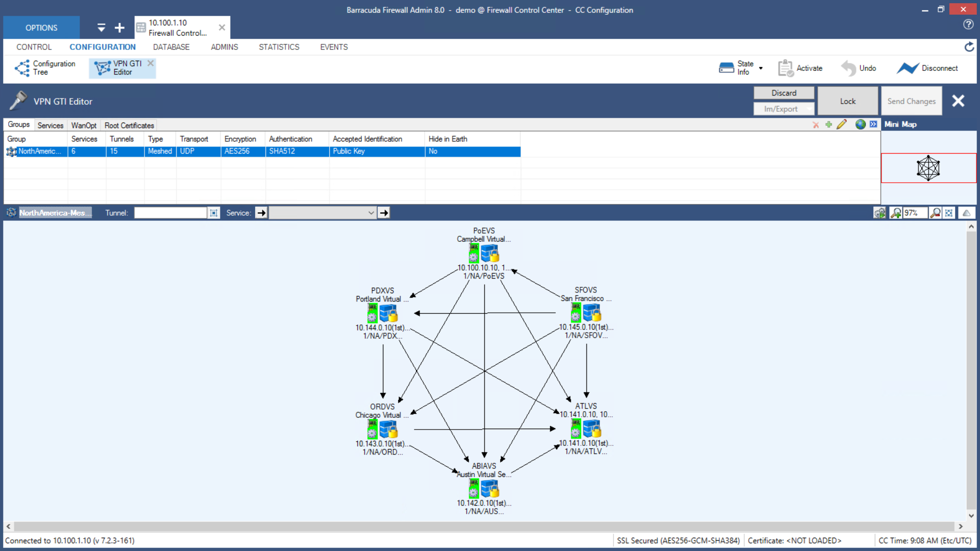Click the globe earth view icon

click(x=861, y=124)
